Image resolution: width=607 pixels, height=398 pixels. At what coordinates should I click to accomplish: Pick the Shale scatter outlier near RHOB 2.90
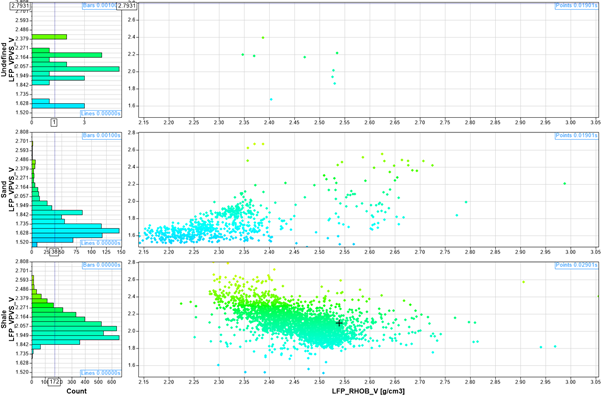523,282
